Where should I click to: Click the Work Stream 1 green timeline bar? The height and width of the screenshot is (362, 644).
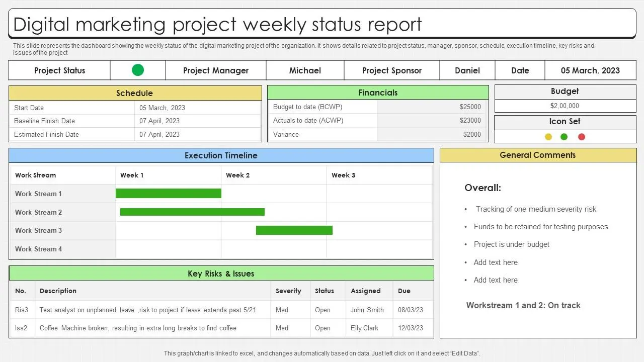pyautogui.click(x=169, y=194)
